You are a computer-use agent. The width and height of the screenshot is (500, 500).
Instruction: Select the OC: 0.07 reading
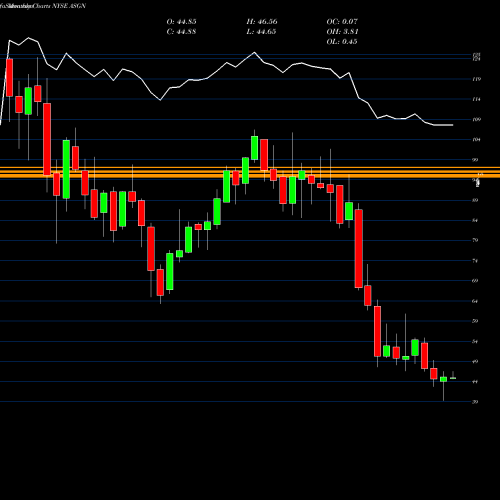pos(342,22)
